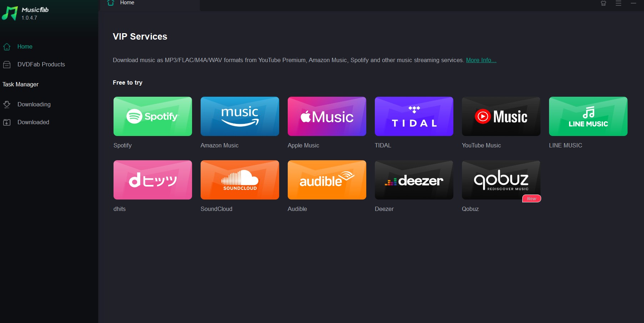Click the Audible label text
Screen dimensions: 644x323
click(297, 209)
